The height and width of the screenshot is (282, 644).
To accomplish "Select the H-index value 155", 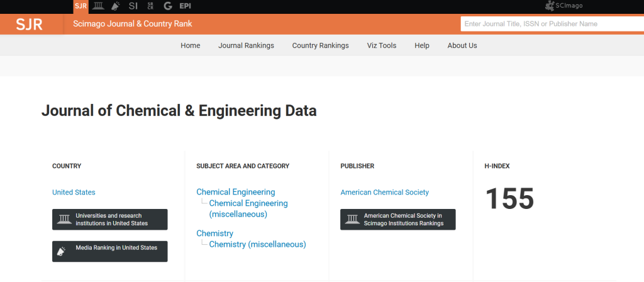I will [509, 199].
